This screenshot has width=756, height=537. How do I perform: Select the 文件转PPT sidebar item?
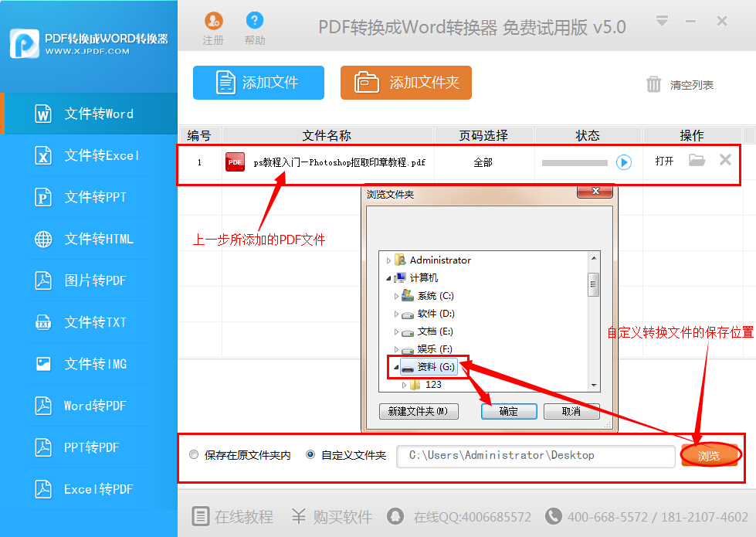(x=89, y=197)
